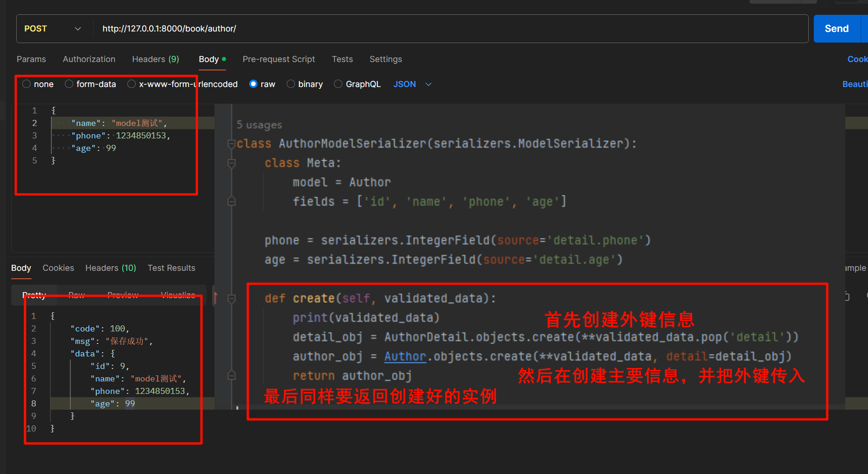
Task: Open the response Cookies tab
Action: coord(58,268)
